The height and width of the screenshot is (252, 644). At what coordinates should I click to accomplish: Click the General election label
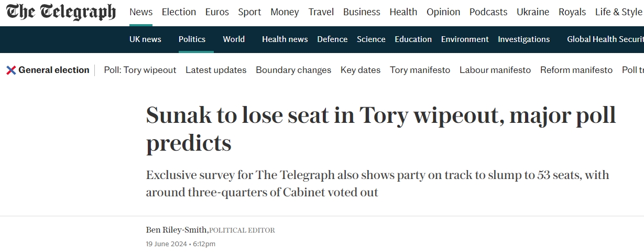[54, 70]
